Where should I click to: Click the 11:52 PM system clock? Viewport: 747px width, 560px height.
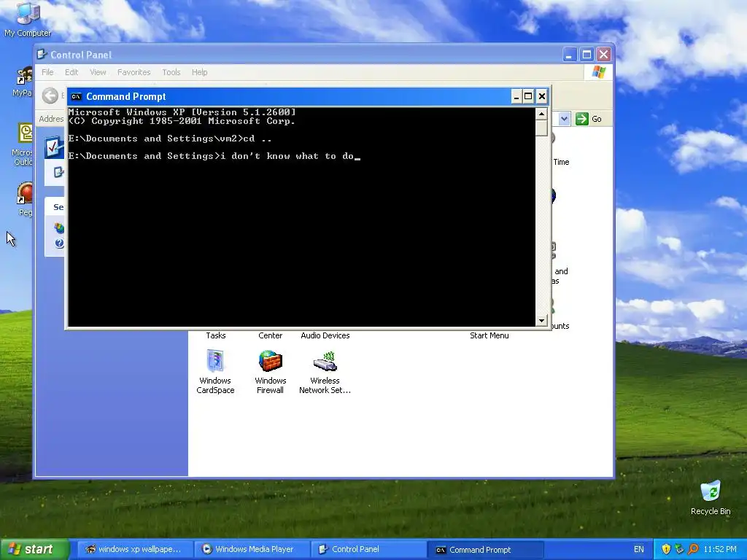(x=720, y=550)
